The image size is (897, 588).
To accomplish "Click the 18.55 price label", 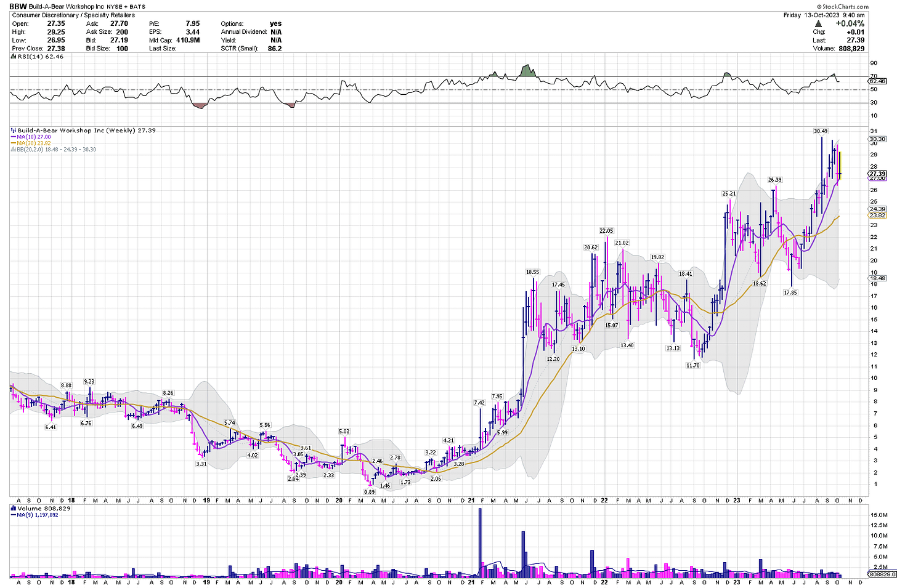I will pos(532,272).
